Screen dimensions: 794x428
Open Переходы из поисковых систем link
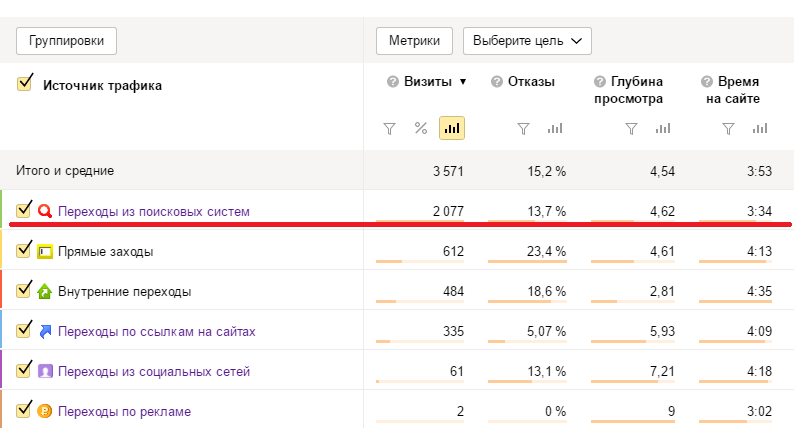[x=154, y=212]
